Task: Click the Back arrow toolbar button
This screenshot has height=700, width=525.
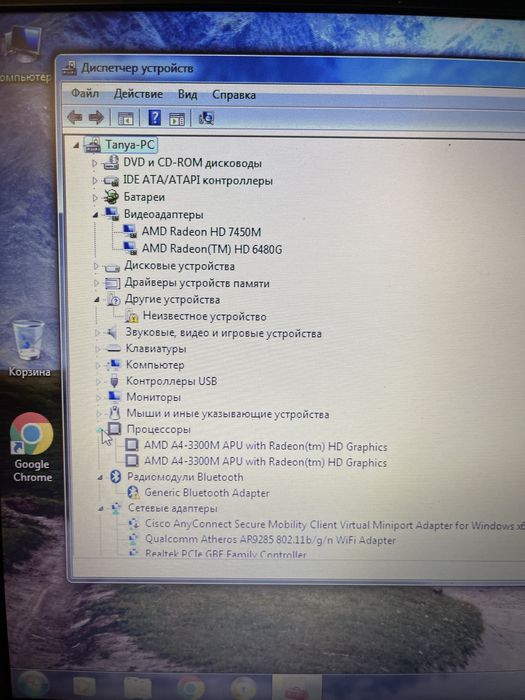Action: coord(75,118)
